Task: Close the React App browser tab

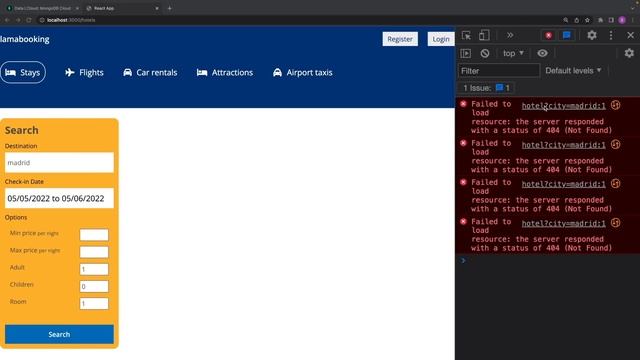Action: [x=157, y=8]
